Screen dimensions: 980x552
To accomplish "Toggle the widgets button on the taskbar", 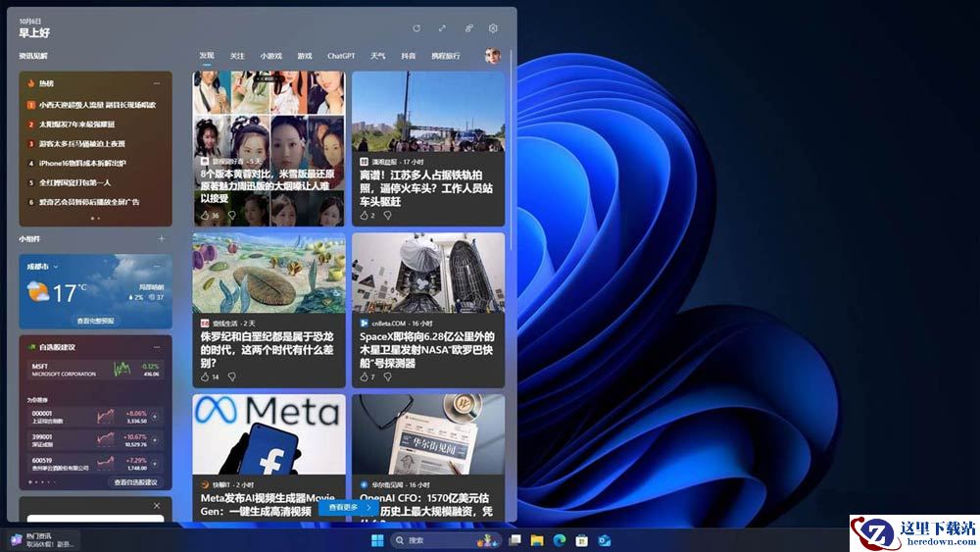I will 42,540.
